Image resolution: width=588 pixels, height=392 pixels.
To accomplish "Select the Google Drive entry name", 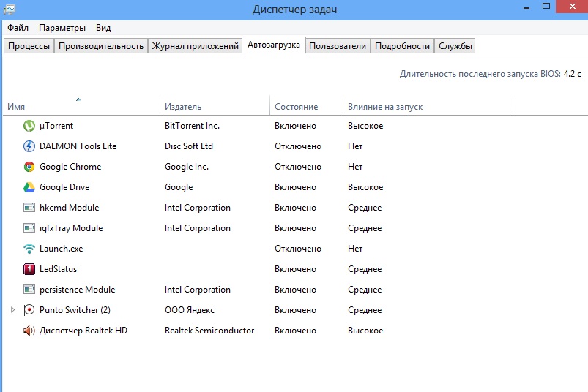I will (x=64, y=187).
